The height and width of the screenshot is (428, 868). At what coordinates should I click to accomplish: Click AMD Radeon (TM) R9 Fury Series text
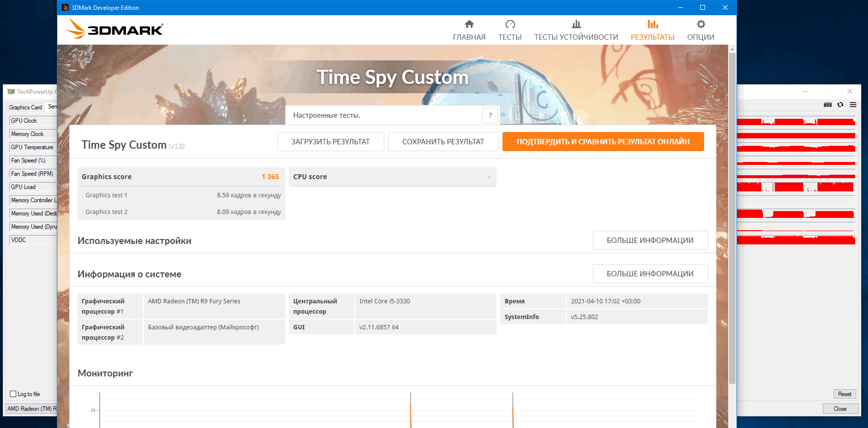click(194, 301)
